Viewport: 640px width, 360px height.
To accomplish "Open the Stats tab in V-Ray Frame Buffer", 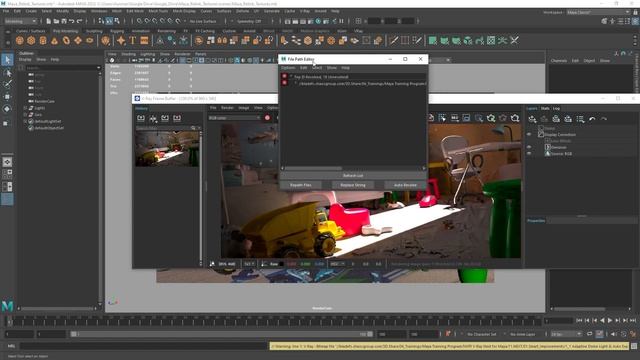I will click(545, 109).
